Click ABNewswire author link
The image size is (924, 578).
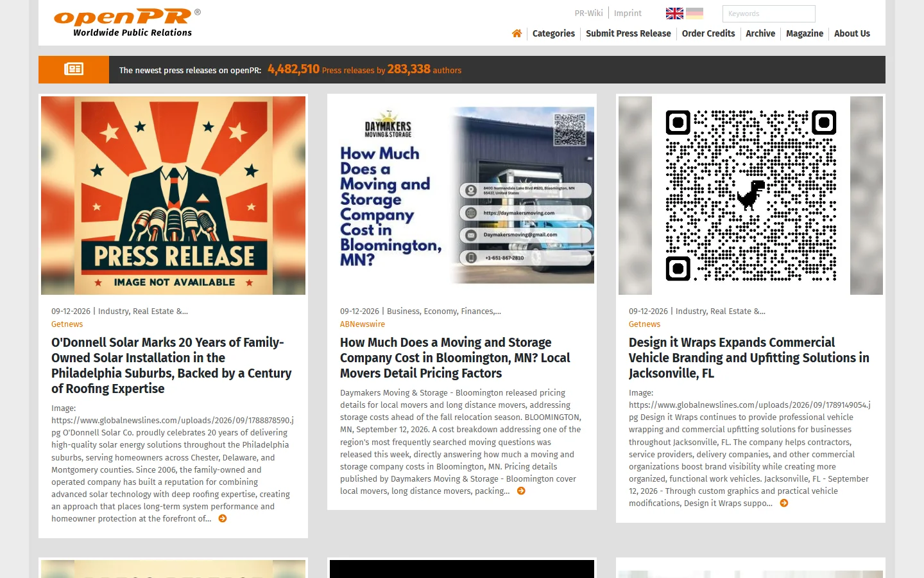coord(363,324)
